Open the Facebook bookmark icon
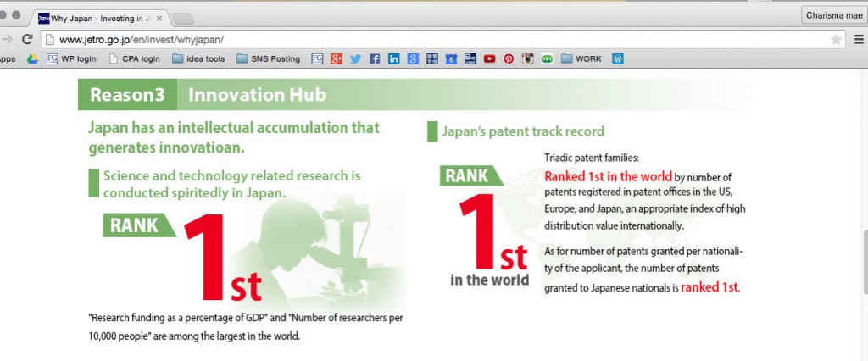Screen dimensions: 868x361 coord(375,58)
